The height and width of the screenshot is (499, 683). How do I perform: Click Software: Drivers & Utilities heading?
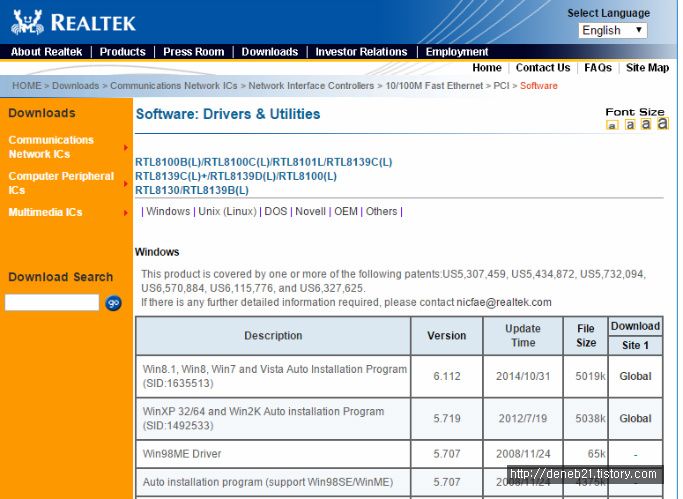point(228,114)
